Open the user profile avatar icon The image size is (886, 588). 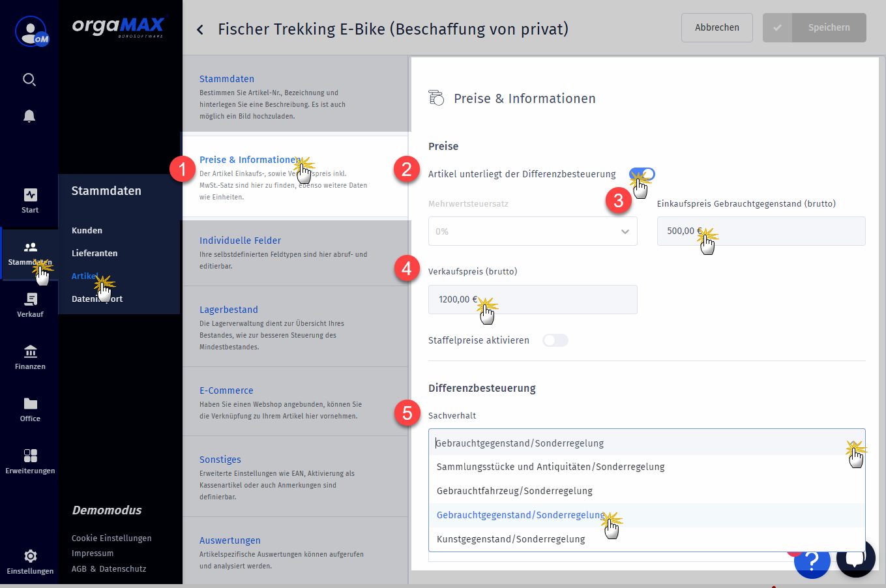31,31
